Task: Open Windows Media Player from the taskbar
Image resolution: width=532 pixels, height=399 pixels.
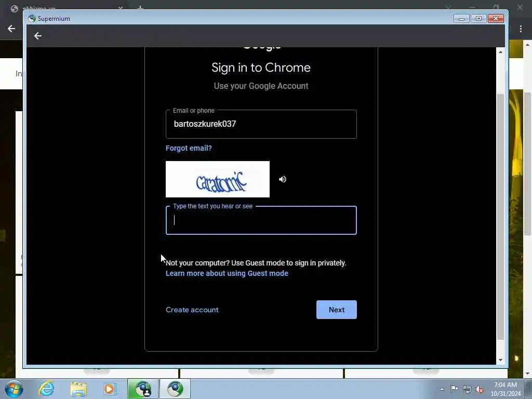Action: (110, 389)
